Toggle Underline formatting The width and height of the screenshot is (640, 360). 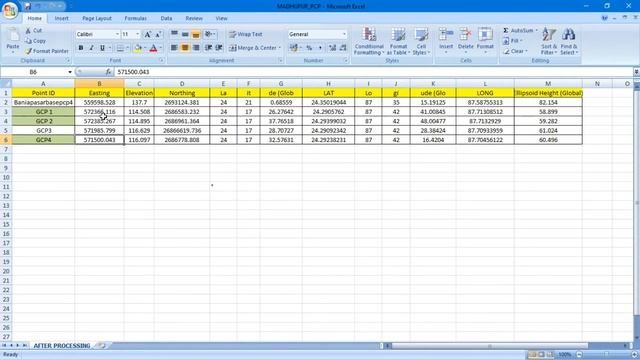coord(102,48)
